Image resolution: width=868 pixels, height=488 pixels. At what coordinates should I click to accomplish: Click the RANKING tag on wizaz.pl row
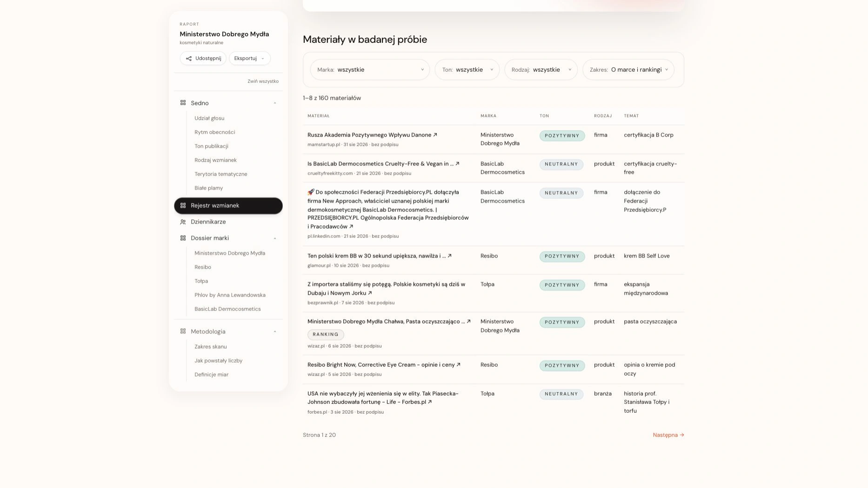click(x=326, y=335)
